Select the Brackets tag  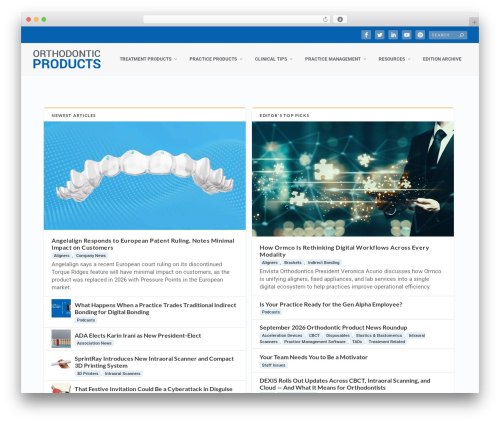293,263
